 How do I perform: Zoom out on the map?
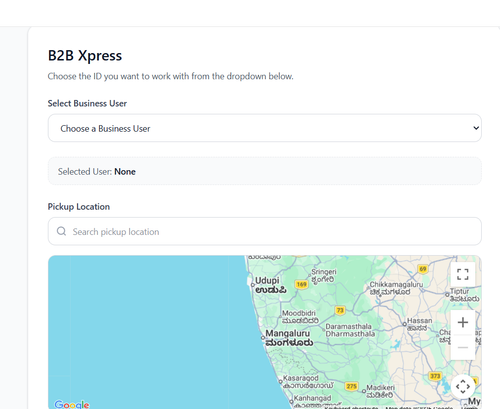(x=463, y=347)
